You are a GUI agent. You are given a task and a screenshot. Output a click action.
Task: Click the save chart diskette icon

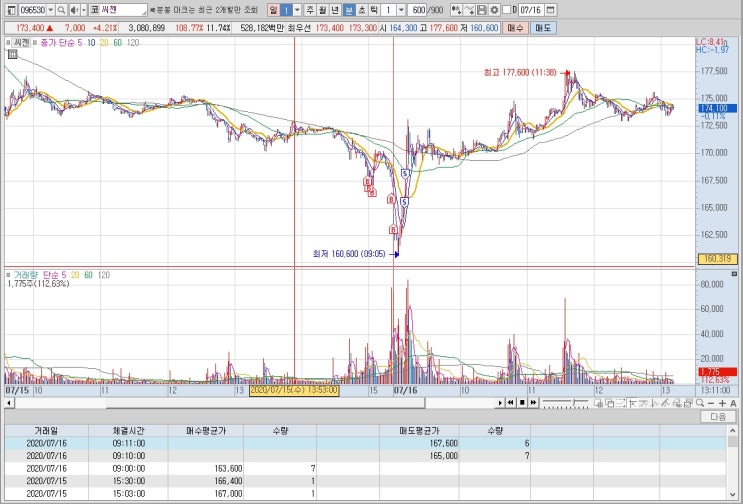[x=482, y=10]
